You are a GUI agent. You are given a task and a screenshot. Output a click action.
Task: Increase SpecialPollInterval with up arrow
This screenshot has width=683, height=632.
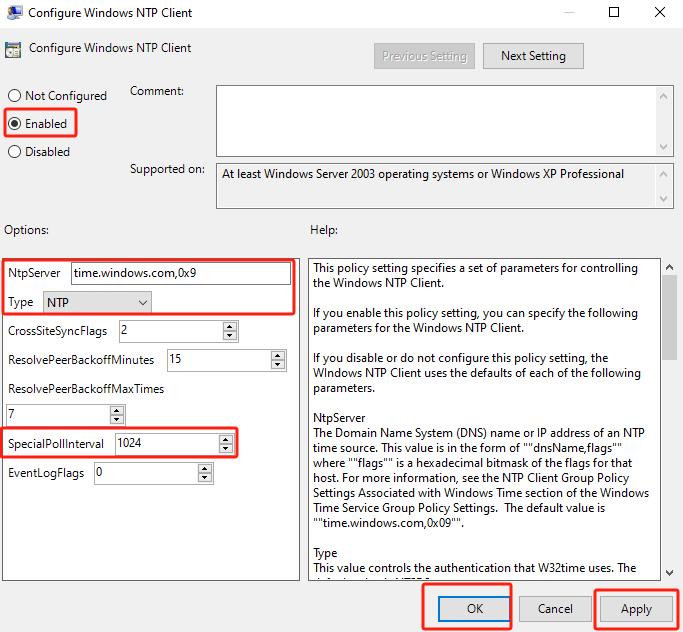tap(225, 438)
